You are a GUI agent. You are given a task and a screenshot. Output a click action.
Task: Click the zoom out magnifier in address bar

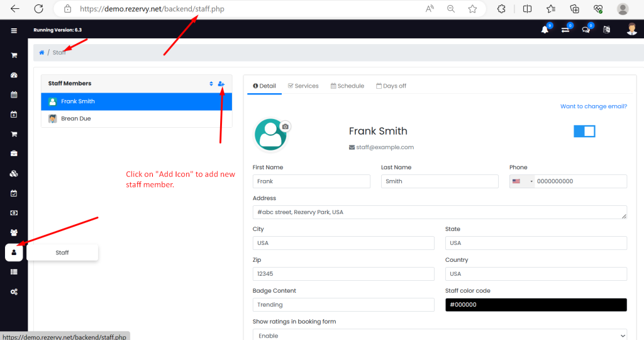coord(451,9)
